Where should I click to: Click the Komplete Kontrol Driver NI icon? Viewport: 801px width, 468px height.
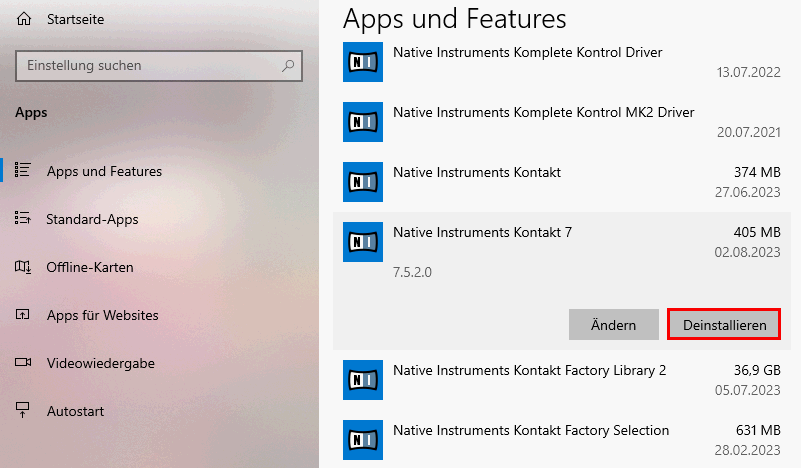(x=363, y=62)
